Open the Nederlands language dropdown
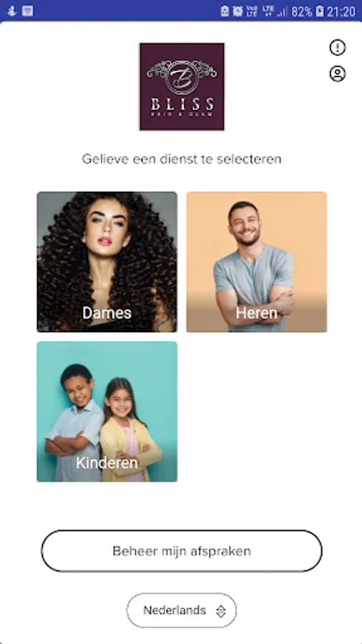The height and width of the screenshot is (644, 362). pos(182,610)
